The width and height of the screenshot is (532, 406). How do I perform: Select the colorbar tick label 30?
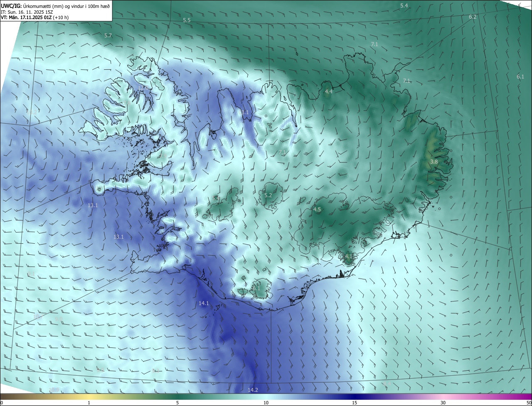[x=443, y=403]
